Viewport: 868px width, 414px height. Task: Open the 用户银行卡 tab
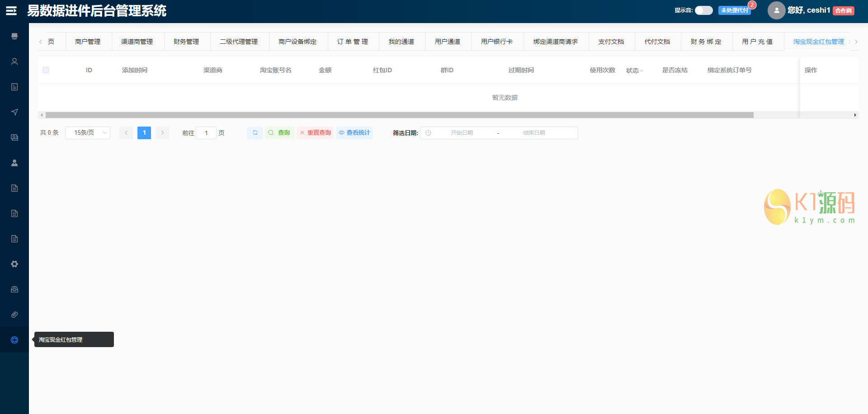[x=497, y=42]
